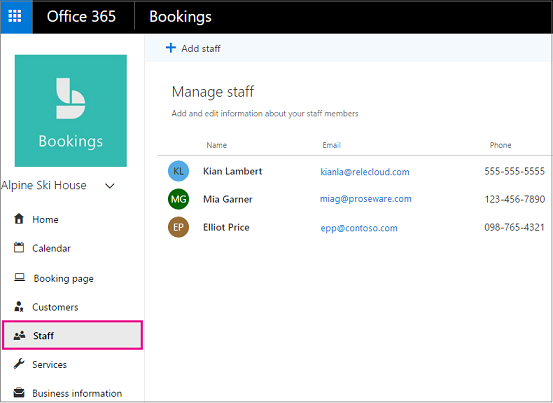Click the Alpine Ski House business name

pyautogui.click(x=44, y=185)
